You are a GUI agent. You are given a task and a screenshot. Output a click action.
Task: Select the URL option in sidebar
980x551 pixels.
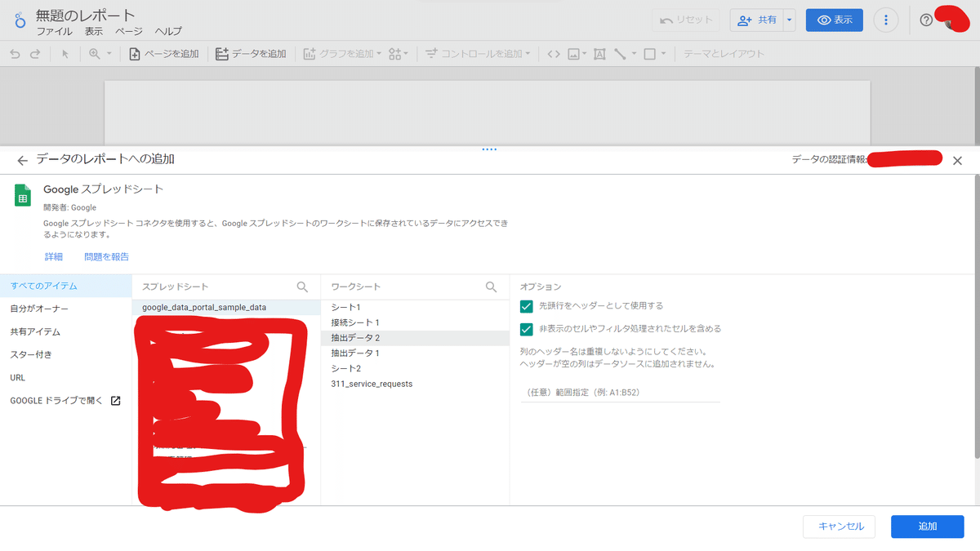(x=65, y=377)
